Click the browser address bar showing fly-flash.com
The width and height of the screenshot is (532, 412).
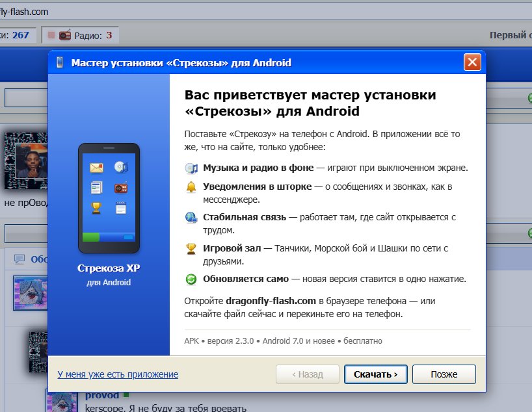[266, 12]
